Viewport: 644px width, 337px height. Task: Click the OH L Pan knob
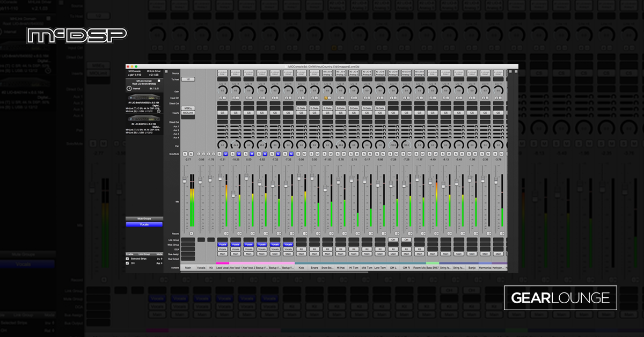(x=393, y=145)
